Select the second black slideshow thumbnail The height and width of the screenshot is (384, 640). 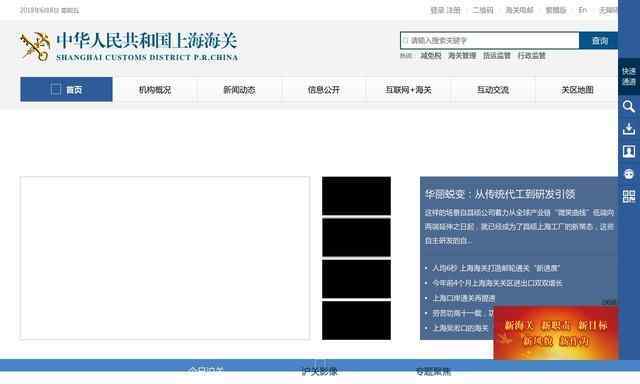coord(356,237)
